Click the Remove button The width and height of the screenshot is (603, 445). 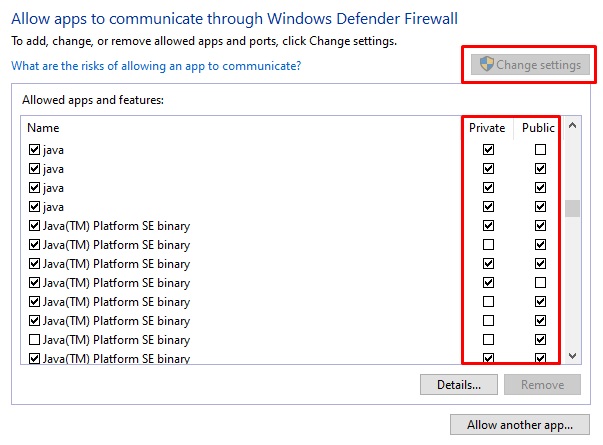(x=542, y=384)
